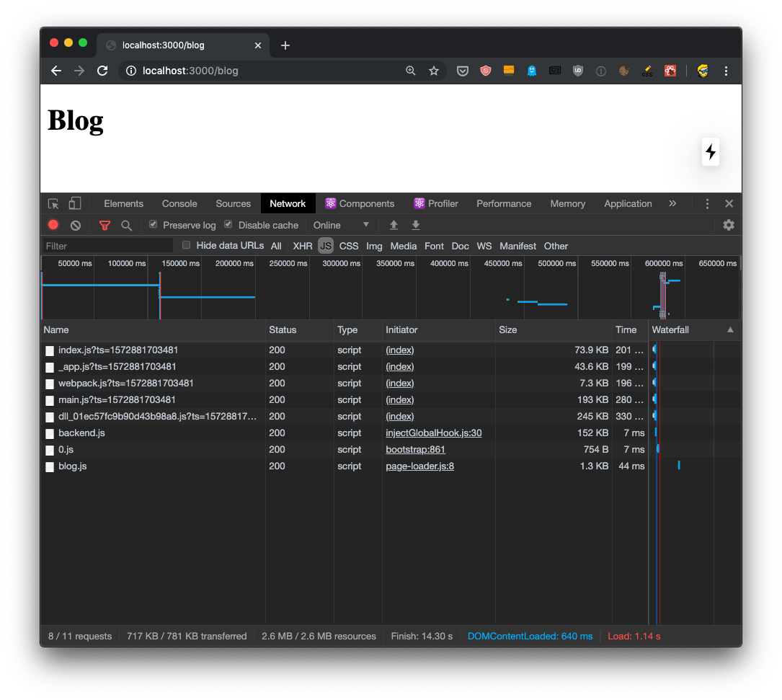
Task: Uncheck the Disable cache checkbox
Action: [x=228, y=224]
